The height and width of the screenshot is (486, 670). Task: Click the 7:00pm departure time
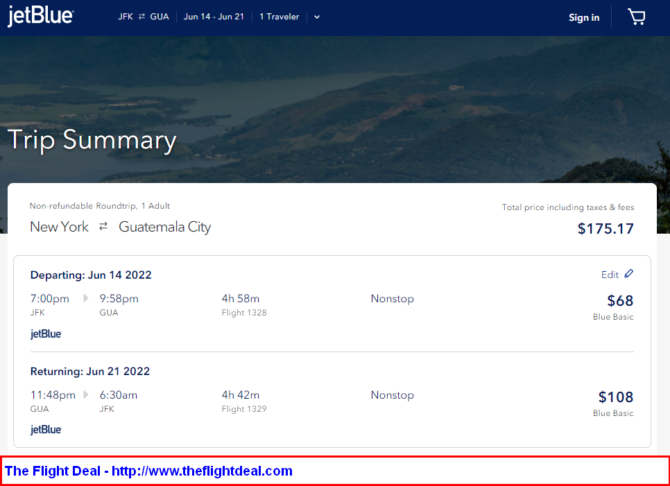50,299
